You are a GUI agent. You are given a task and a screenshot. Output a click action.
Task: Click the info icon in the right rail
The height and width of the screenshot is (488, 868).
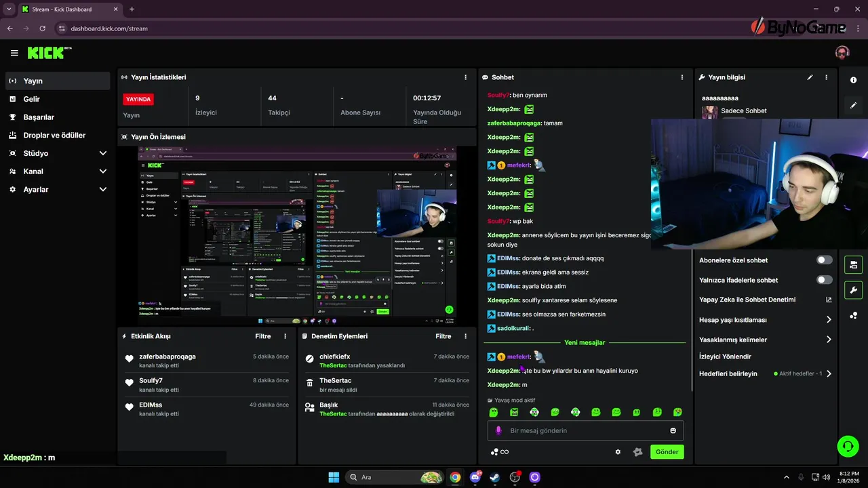click(x=854, y=80)
